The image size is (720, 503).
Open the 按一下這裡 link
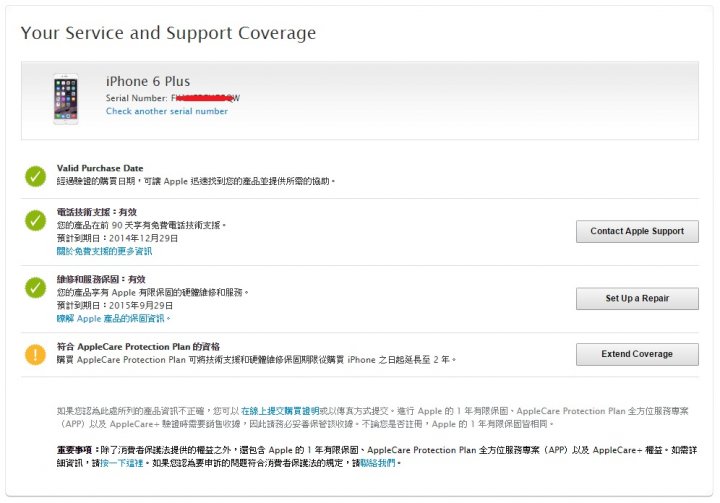click(122, 463)
